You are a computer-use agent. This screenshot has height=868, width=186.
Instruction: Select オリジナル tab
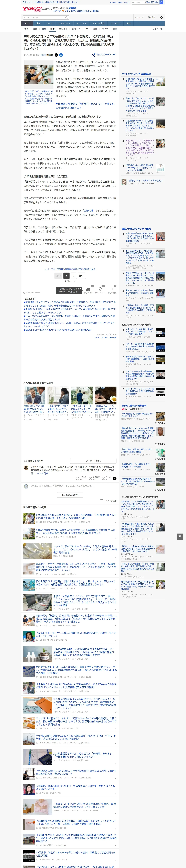point(81,24)
